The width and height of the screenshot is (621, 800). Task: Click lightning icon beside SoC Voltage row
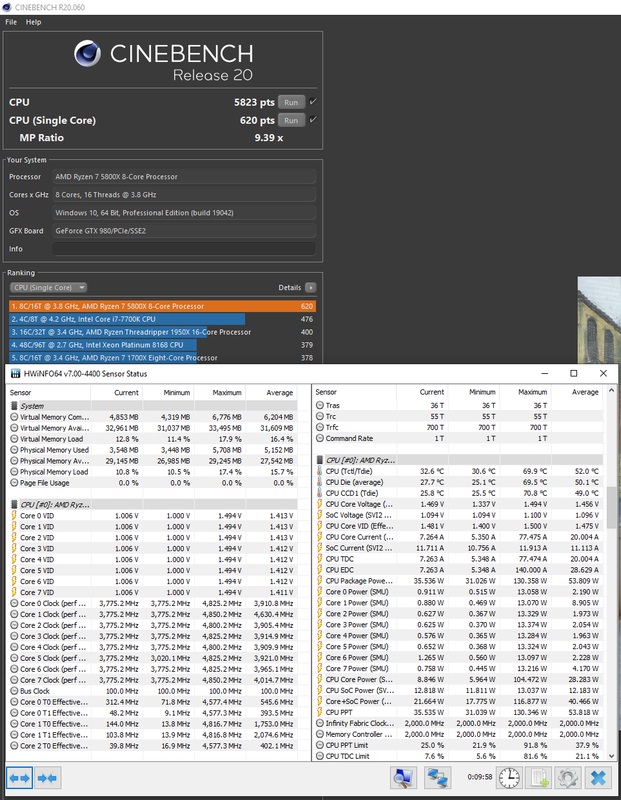320,515
